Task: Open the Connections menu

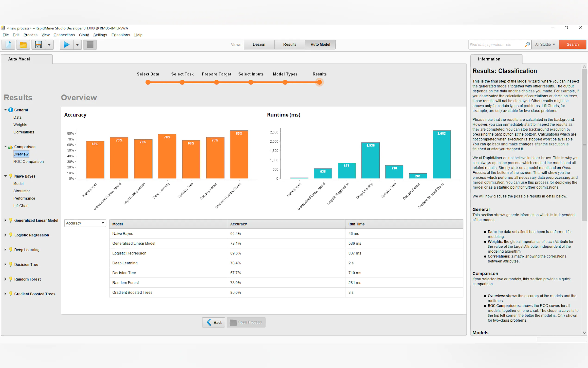Action: pos(64,35)
